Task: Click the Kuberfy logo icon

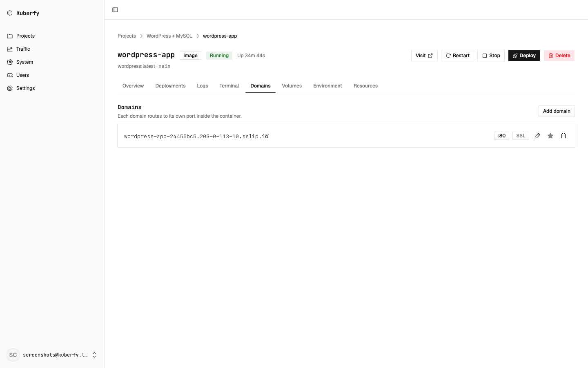Action: [x=10, y=13]
